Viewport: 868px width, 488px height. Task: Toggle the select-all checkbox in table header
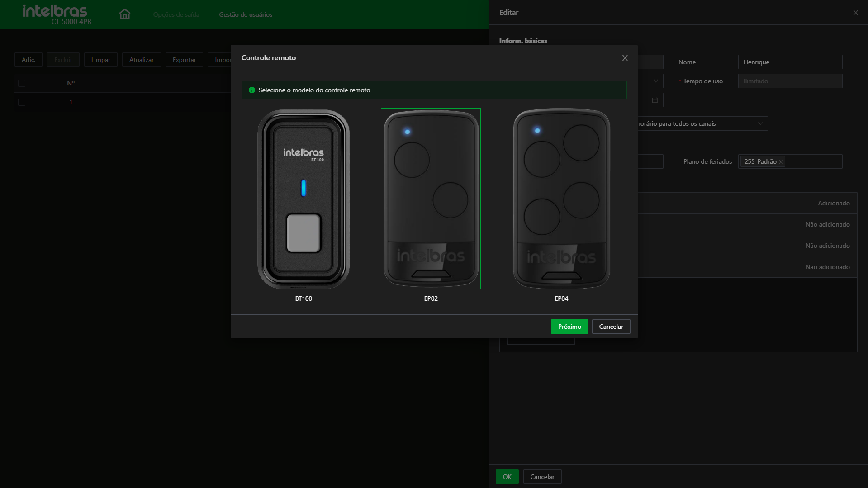point(22,83)
